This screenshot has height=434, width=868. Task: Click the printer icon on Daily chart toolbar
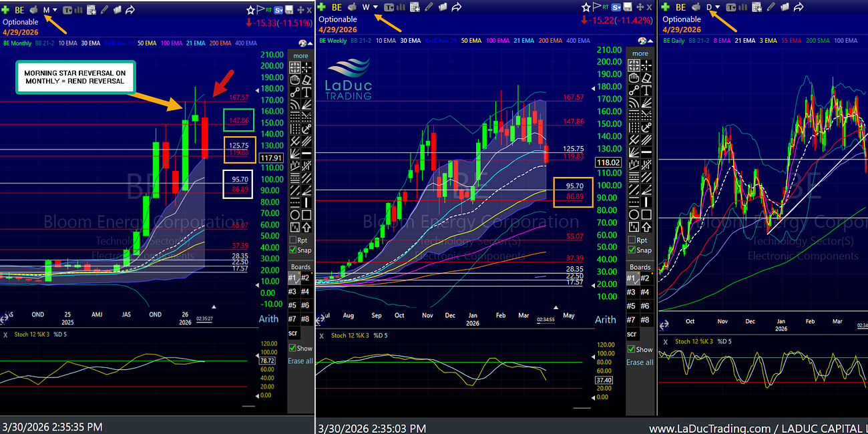pyautogui.click(x=696, y=7)
